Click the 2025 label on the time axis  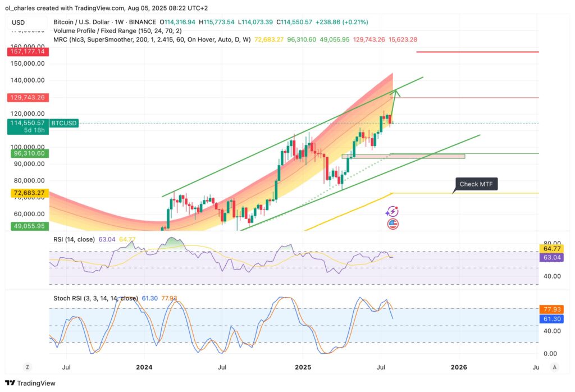pyautogui.click(x=302, y=367)
